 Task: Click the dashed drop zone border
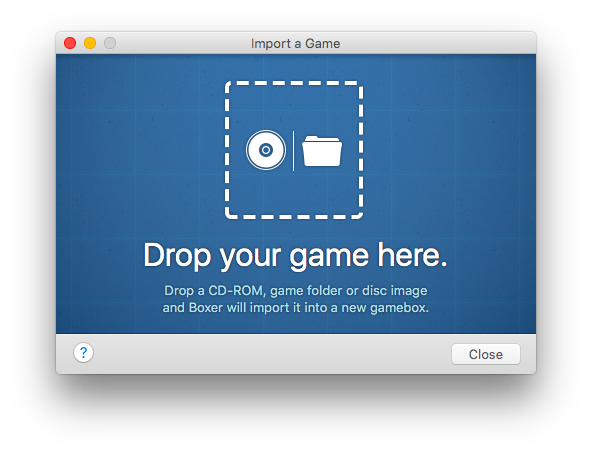coord(294,83)
